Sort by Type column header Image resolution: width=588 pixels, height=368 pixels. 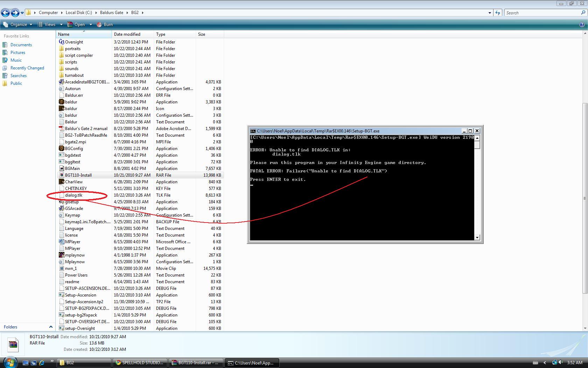175,34
